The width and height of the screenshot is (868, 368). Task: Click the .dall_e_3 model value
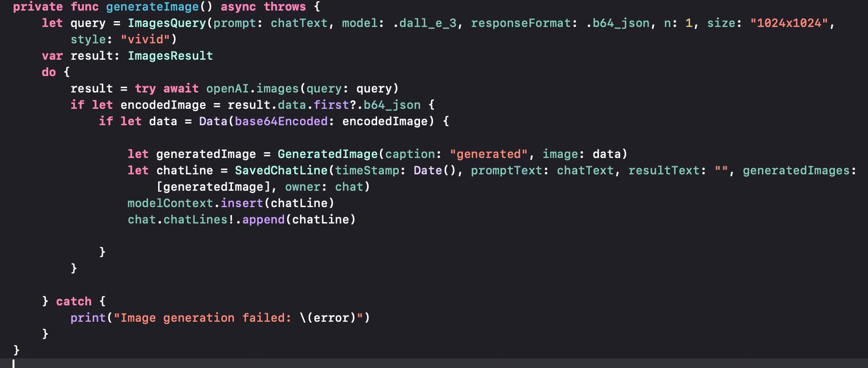pyautogui.click(x=424, y=23)
